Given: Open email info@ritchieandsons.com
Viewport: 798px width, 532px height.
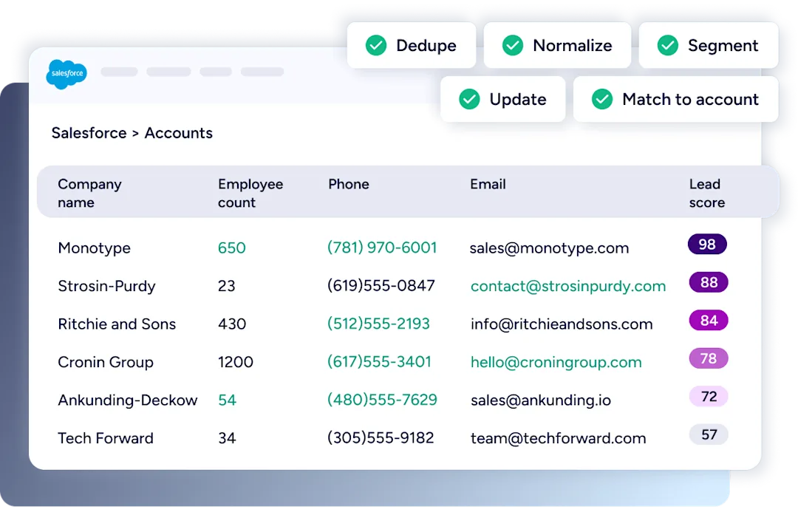Looking at the screenshot, I should coord(562,324).
